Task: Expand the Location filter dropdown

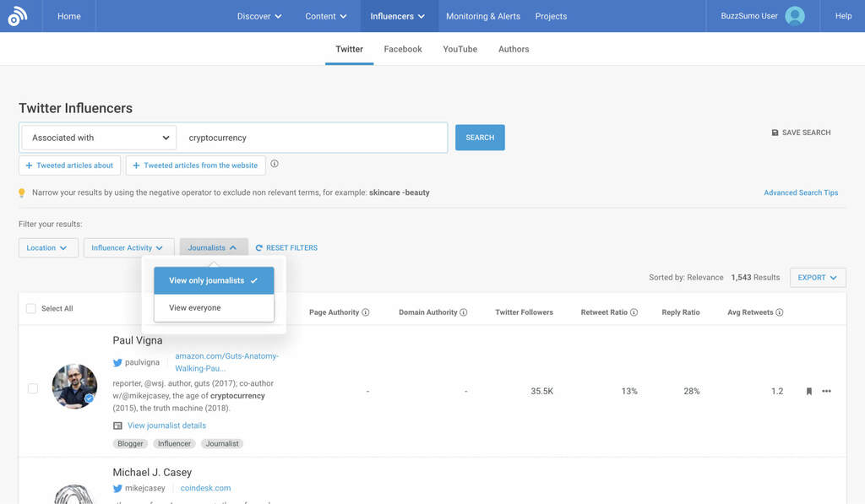Action: [x=48, y=247]
